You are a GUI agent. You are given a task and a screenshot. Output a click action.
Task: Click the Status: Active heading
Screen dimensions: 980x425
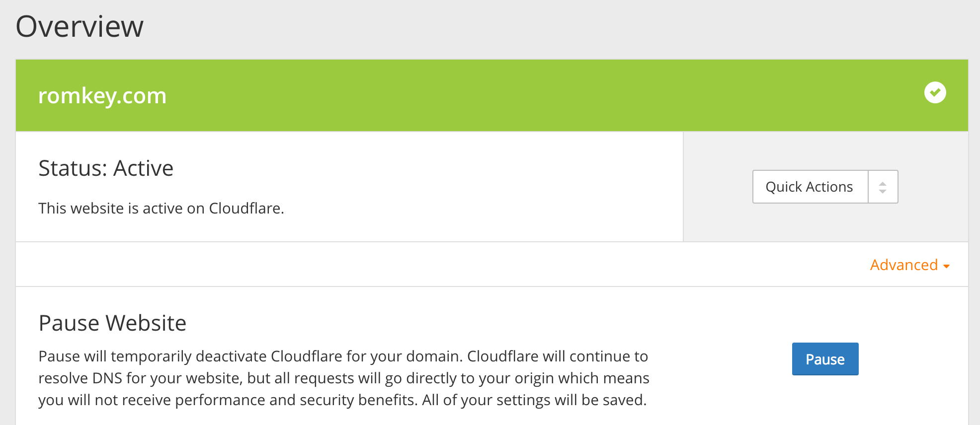click(x=106, y=168)
